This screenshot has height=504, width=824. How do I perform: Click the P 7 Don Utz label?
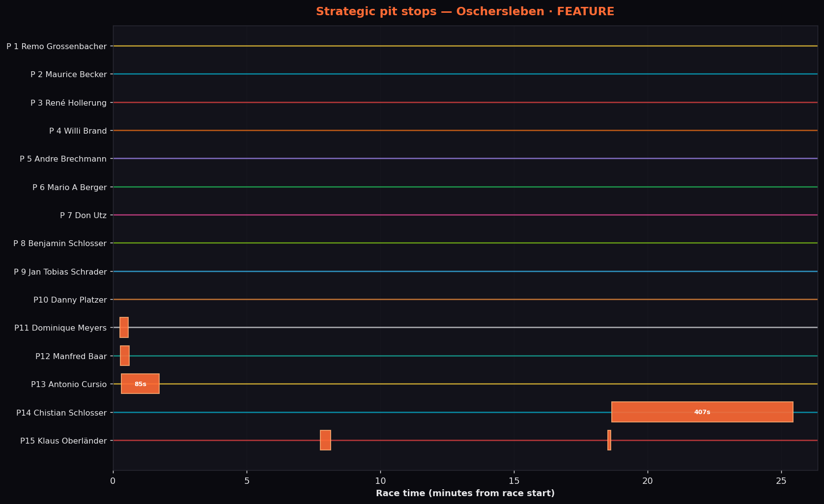(83, 215)
